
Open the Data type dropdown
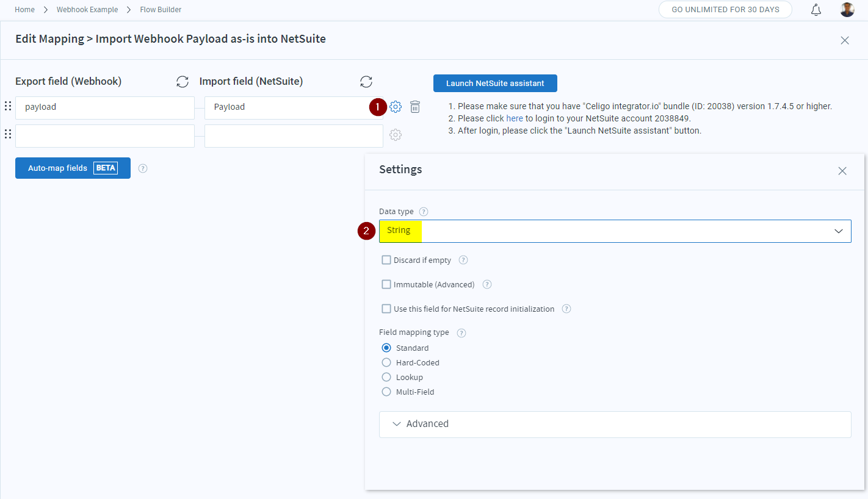tap(615, 231)
